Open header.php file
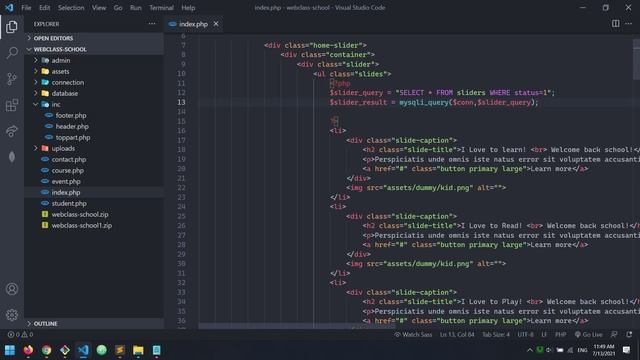 (94, 126)
